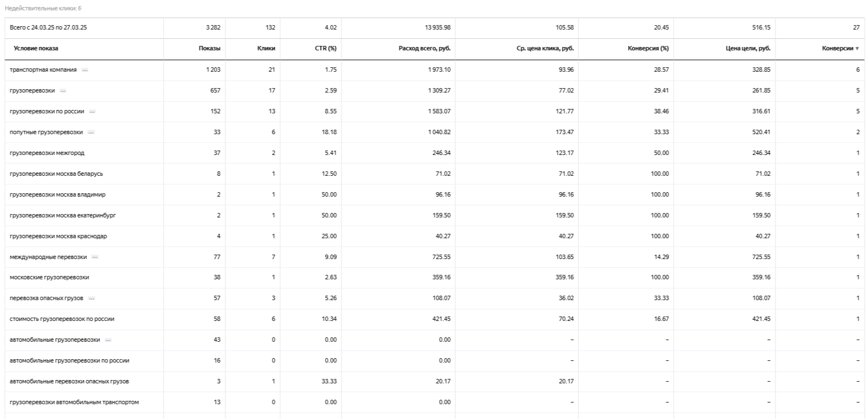Screen dimensions: 868x419
Task: Select 'московские грузоперевозки' keyword text
Action: [49, 277]
